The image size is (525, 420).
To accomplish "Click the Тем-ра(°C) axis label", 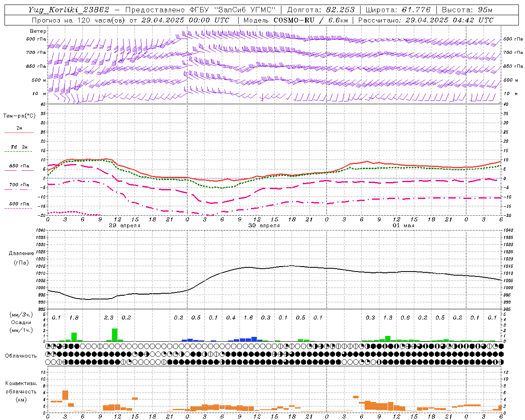I will [19, 116].
